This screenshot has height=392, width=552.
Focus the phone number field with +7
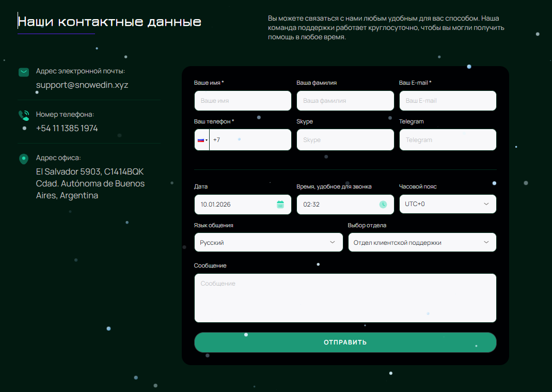point(250,140)
